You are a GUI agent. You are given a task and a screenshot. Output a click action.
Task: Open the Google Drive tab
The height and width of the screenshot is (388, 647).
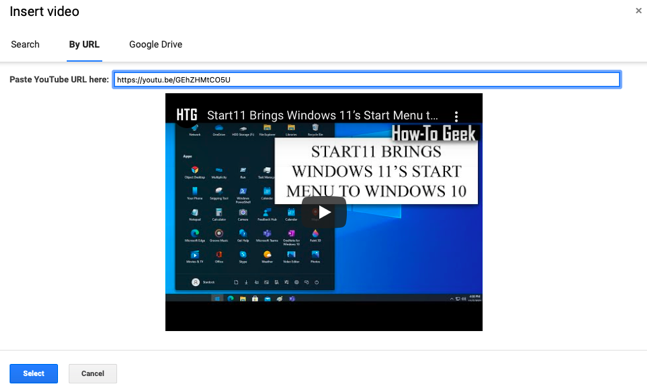pos(156,45)
